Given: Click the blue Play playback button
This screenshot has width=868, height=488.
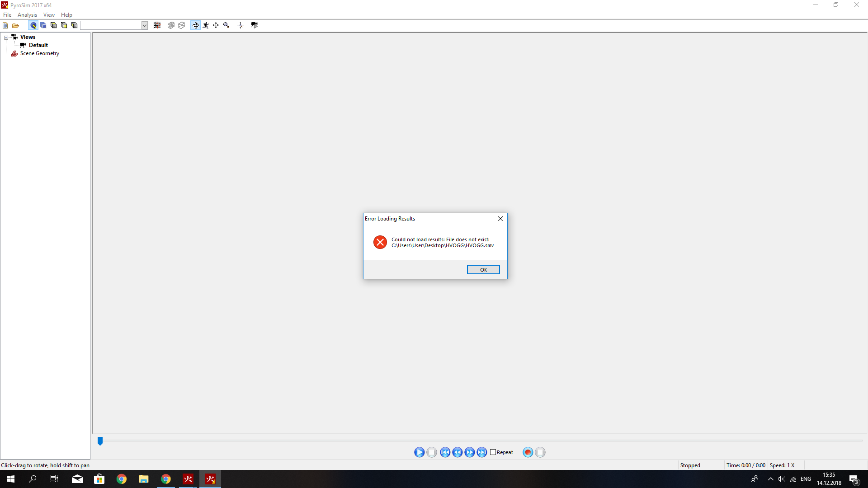Looking at the screenshot, I should coord(419,452).
